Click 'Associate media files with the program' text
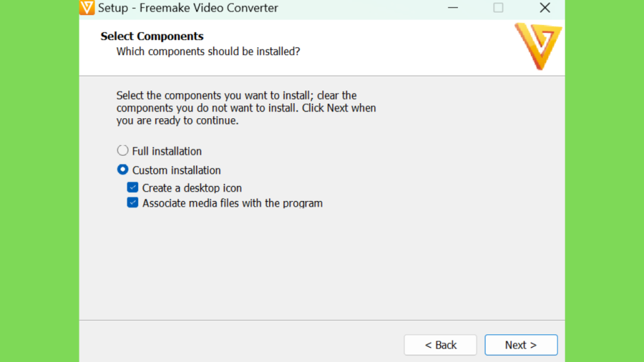The height and width of the screenshot is (362, 644). click(233, 203)
